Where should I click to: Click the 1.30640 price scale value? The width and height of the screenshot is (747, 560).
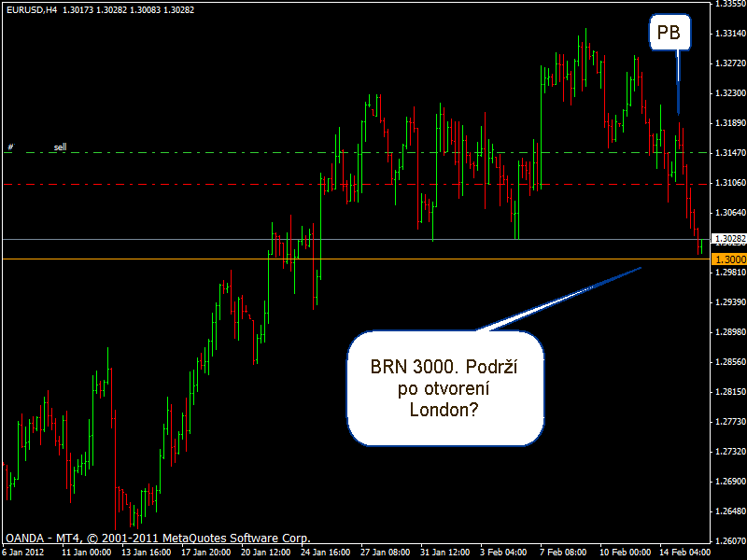click(730, 213)
